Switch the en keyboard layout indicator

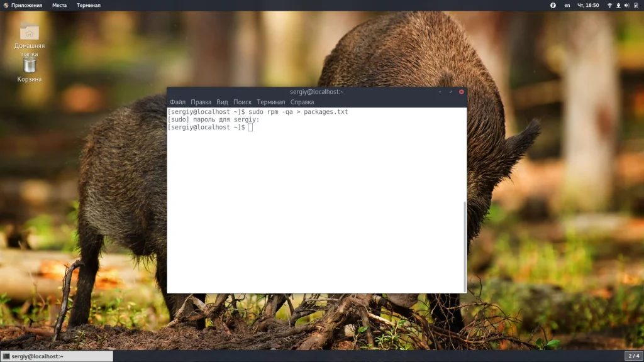click(567, 5)
